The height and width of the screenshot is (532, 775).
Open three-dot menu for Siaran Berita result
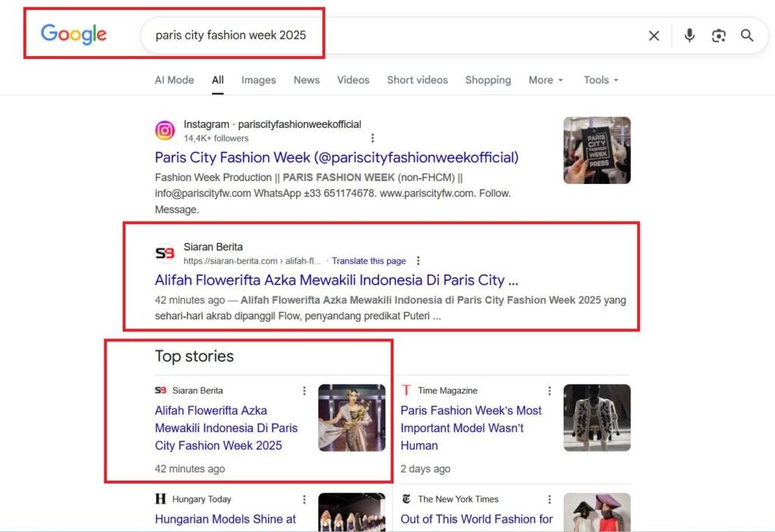pos(419,260)
